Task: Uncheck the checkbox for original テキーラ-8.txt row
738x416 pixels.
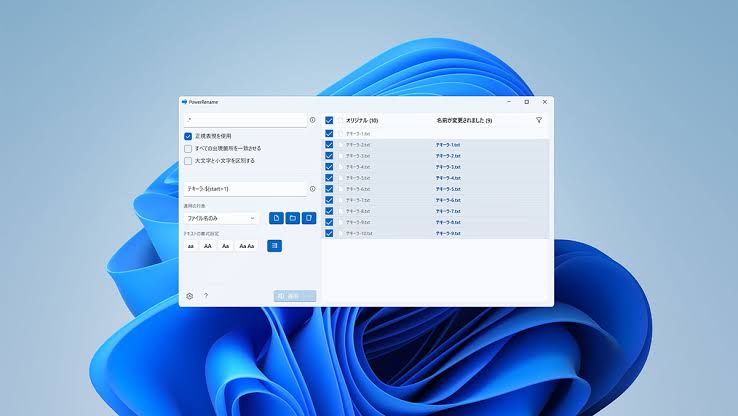Action: (x=329, y=211)
